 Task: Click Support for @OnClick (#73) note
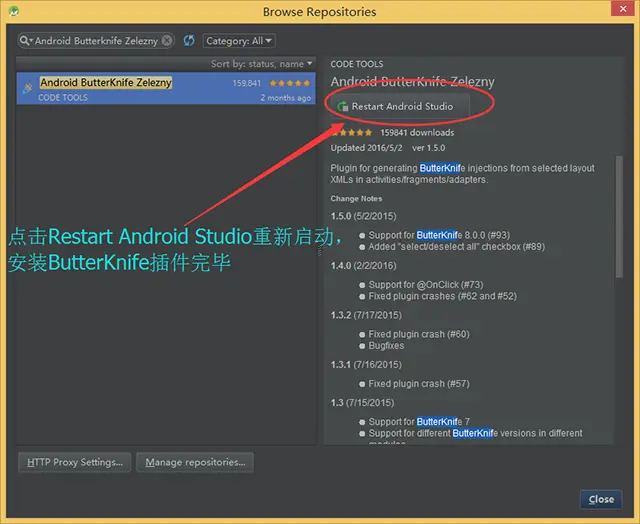(426, 285)
